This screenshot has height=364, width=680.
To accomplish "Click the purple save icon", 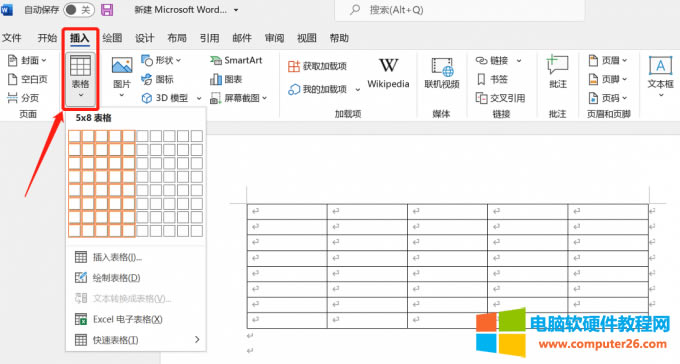I will pyautogui.click(x=107, y=10).
